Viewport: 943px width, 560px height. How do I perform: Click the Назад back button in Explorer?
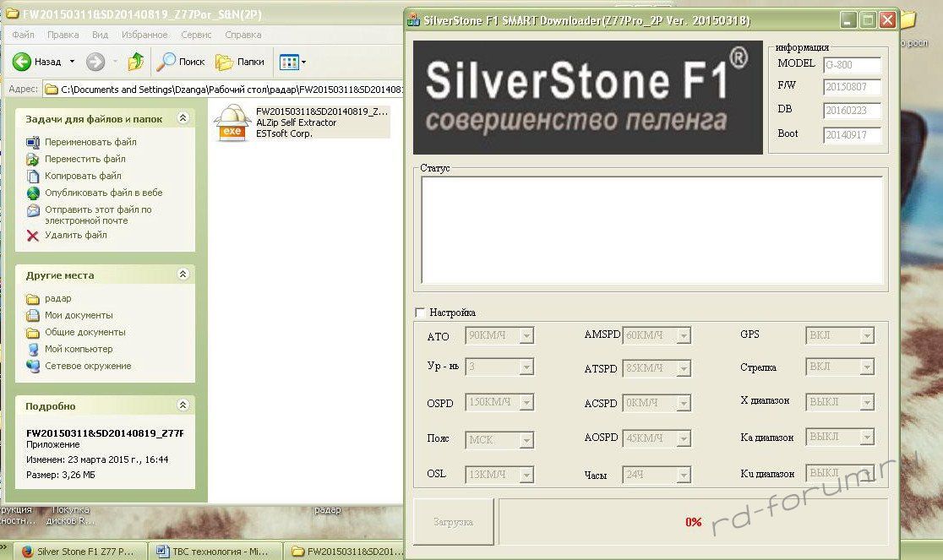click(37, 62)
